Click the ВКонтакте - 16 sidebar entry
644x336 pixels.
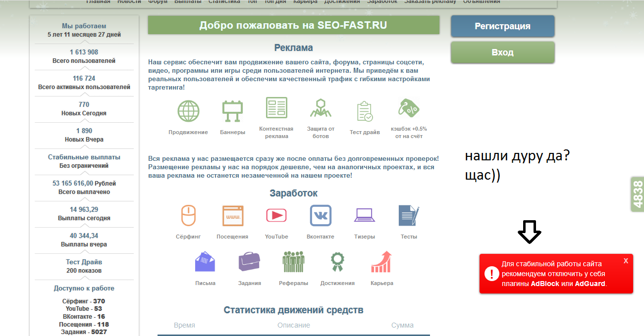pyautogui.click(x=84, y=316)
